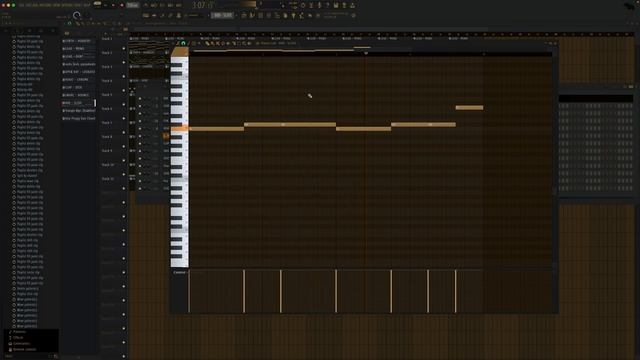Viewport: 640px width, 360px height.
Task: Open the Control lane label selector
Action: pyautogui.click(x=179, y=272)
